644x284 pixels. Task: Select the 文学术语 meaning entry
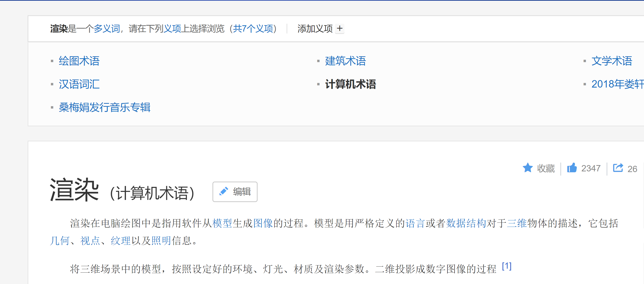coord(611,61)
